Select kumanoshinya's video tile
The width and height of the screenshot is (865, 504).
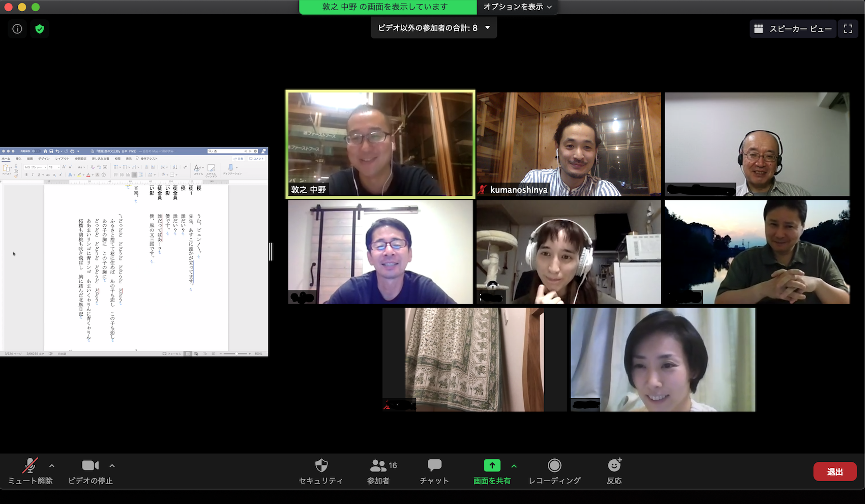pyautogui.click(x=569, y=144)
